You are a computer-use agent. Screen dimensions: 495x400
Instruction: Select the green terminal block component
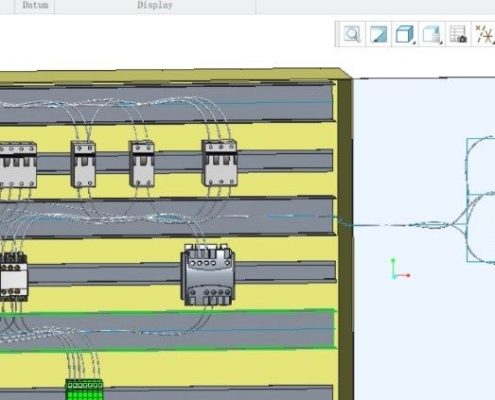(x=84, y=389)
